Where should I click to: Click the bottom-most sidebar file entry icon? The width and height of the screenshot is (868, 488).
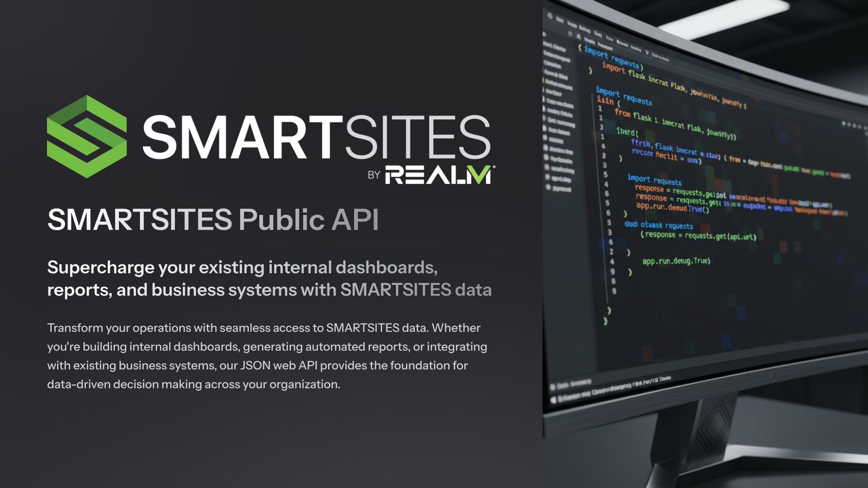[548, 187]
